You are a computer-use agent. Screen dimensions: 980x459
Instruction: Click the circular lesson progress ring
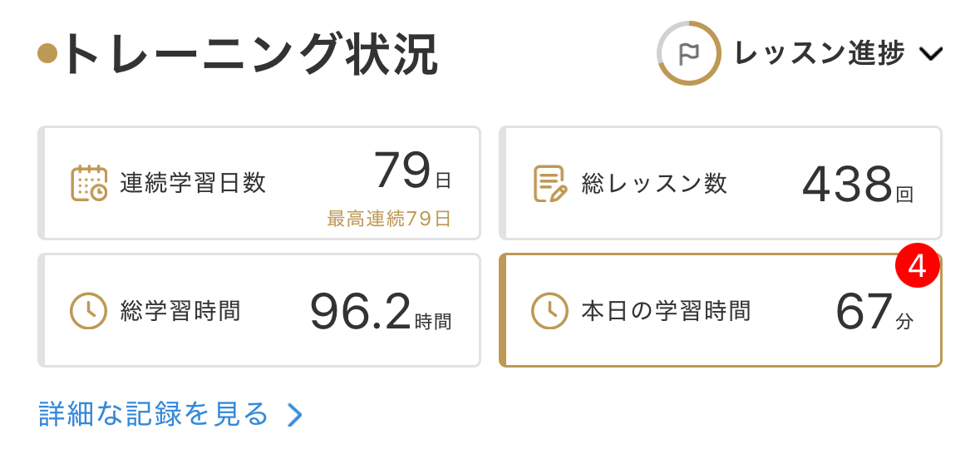click(x=689, y=54)
